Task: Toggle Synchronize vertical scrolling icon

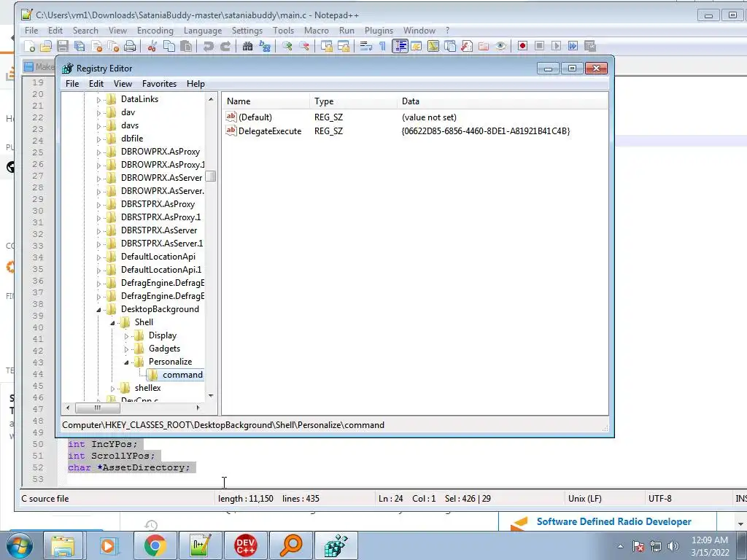Action: tap(326, 46)
